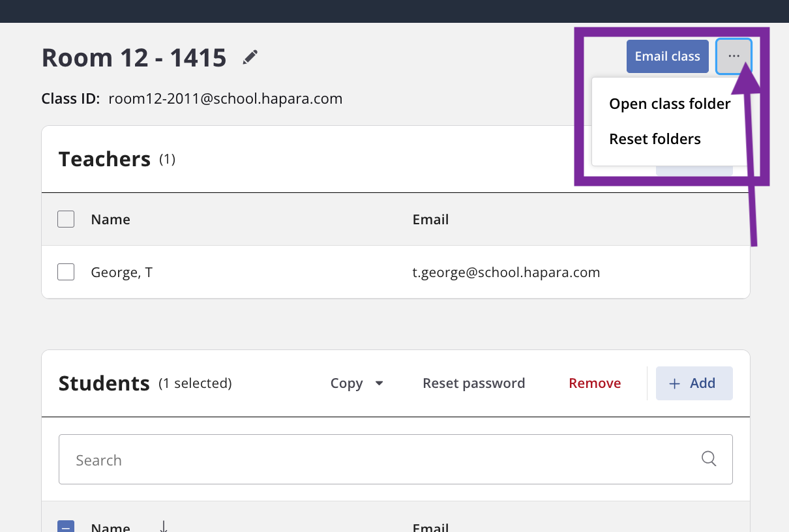
Task: Select the email t.george@school.hapara.com
Action: 507,272
